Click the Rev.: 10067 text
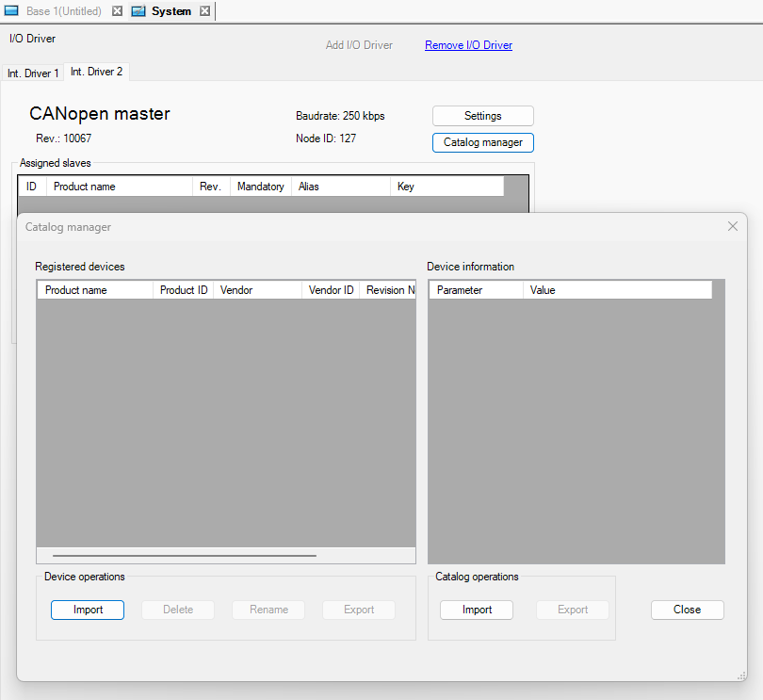763x700 pixels. pos(64,138)
